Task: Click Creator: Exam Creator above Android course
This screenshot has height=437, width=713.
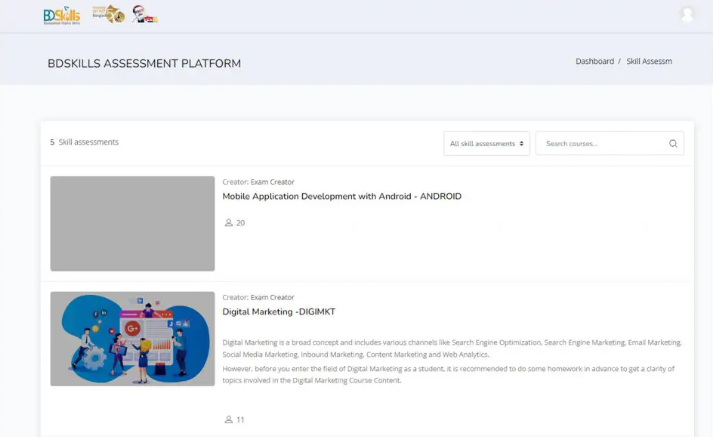Action: tap(258, 182)
